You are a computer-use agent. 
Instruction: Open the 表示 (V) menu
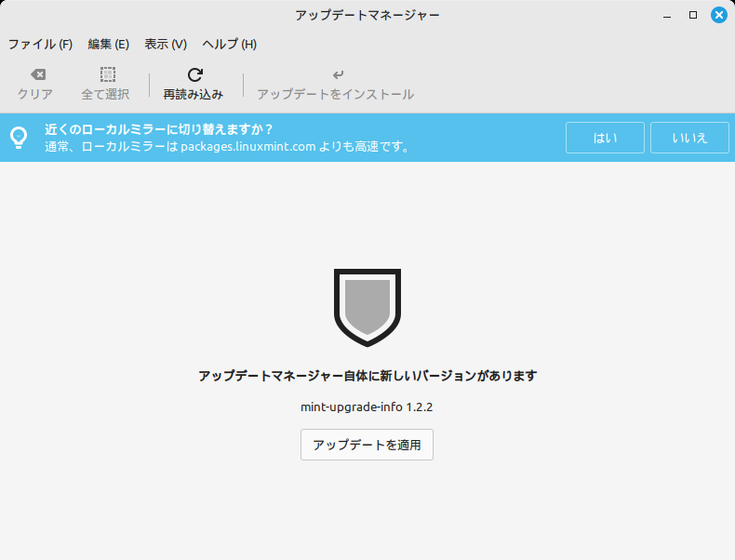(166, 44)
